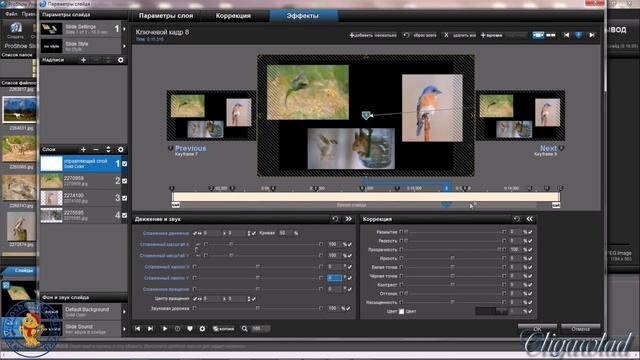Go to the next slide in the bottom toolbar
The height and width of the screenshot is (360, 640).
pos(150,329)
